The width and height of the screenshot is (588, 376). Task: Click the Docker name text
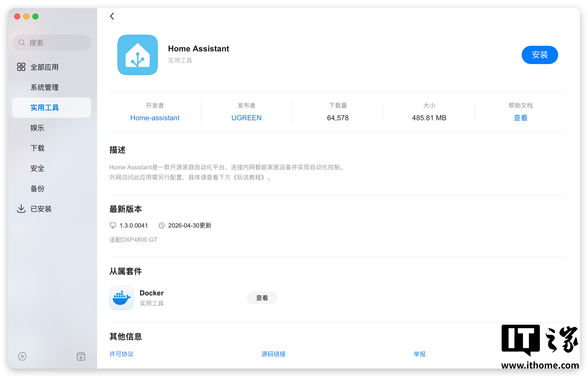152,293
